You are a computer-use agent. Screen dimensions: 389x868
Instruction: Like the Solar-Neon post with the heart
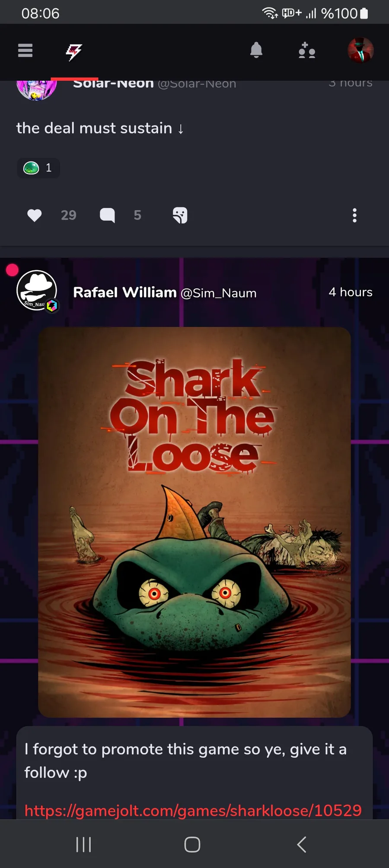coord(35,215)
